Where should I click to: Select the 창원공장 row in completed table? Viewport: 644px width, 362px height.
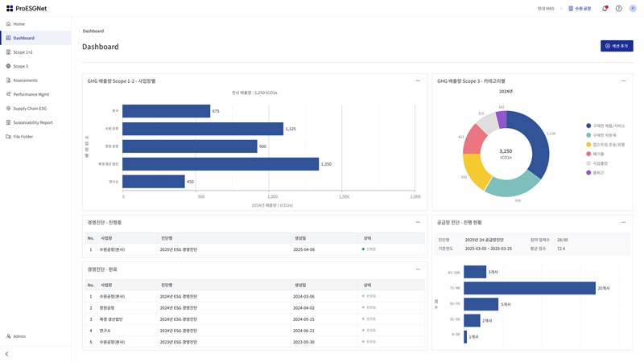(x=107, y=308)
